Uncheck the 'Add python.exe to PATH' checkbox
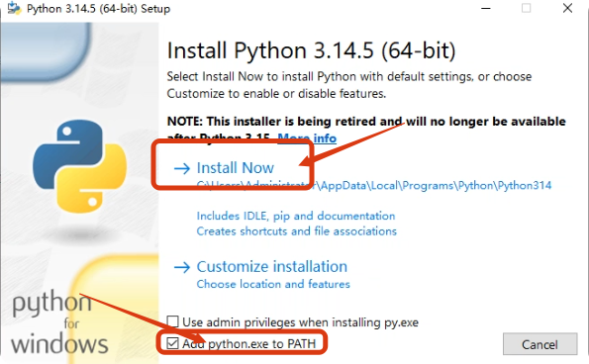This screenshot has height=364, width=589. coord(173,343)
